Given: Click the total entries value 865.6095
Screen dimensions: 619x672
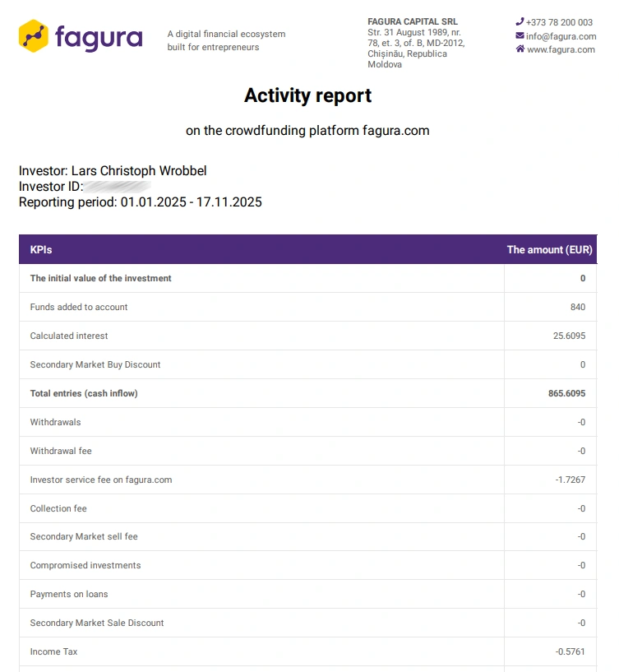Looking at the screenshot, I should [566, 393].
